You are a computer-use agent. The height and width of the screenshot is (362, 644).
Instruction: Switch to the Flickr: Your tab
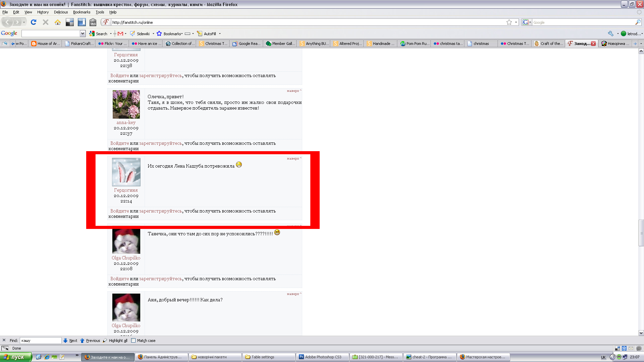point(112,44)
